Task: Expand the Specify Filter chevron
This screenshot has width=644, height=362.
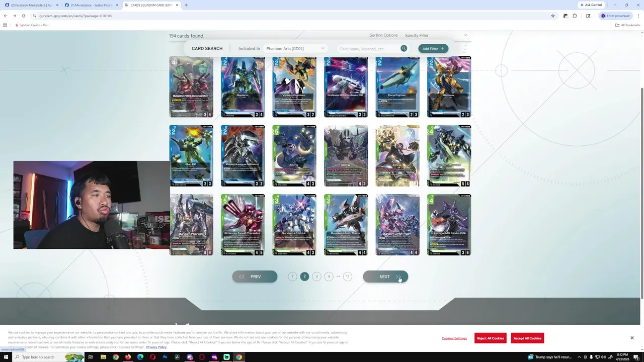Action: (465, 35)
